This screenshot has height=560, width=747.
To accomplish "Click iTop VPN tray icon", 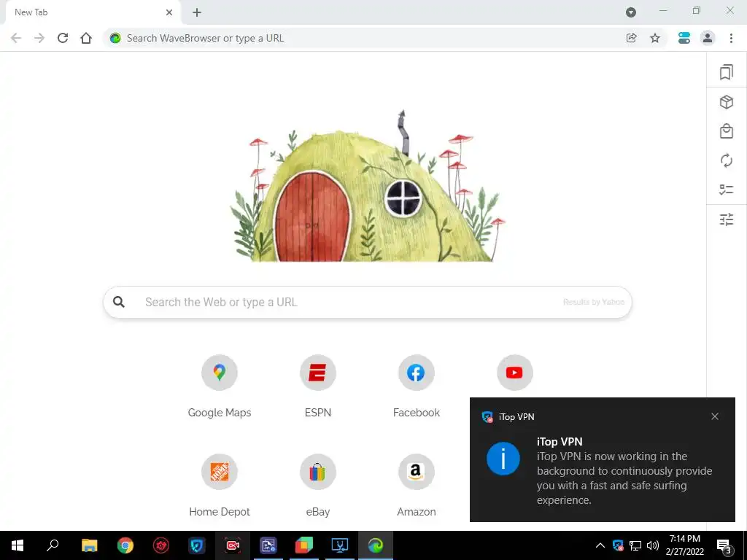I will tap(618, 545).
